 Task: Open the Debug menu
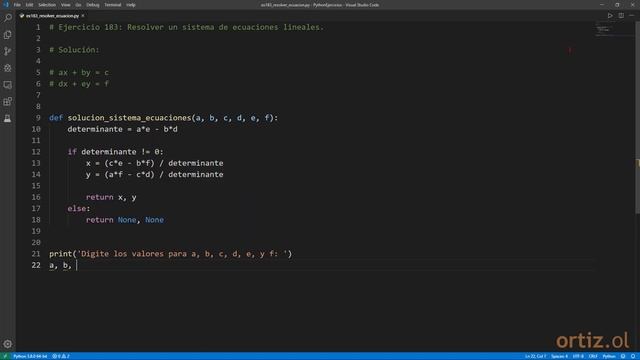point(93,5)
